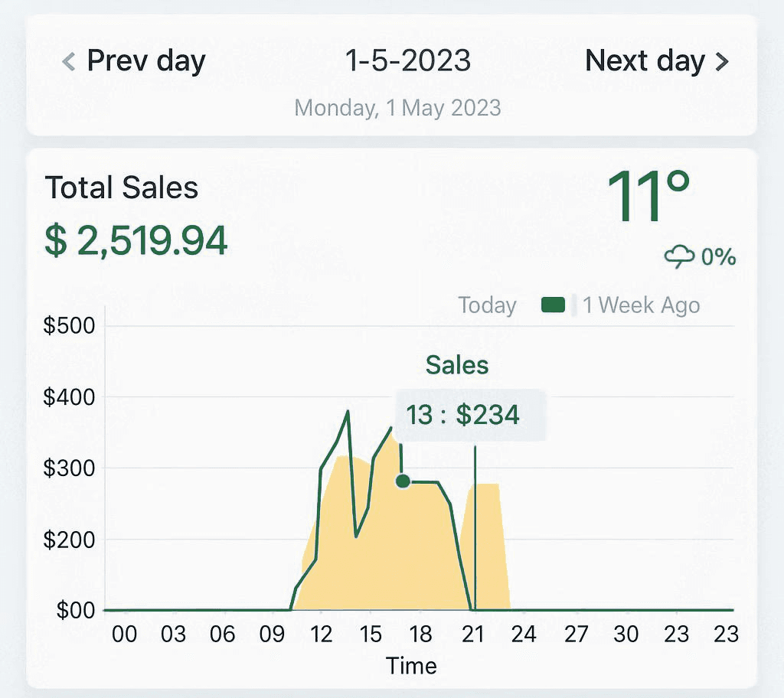Click the left chevron before Prev day
The image size is (784, 698).
click(x=69, y=61)
